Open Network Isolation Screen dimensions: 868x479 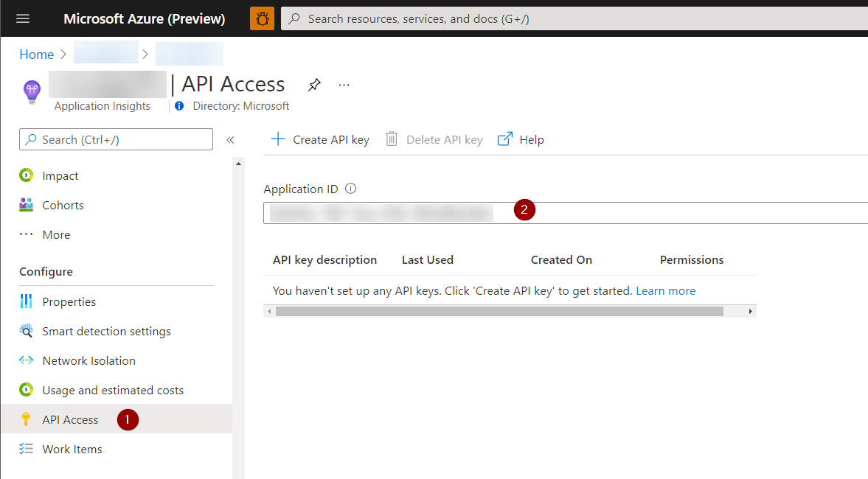(x=89, y=360)
